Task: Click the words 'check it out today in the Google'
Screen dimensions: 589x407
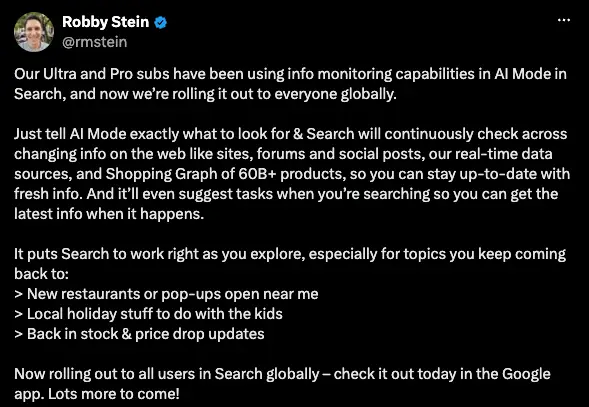Action: (x=442, y=374)
